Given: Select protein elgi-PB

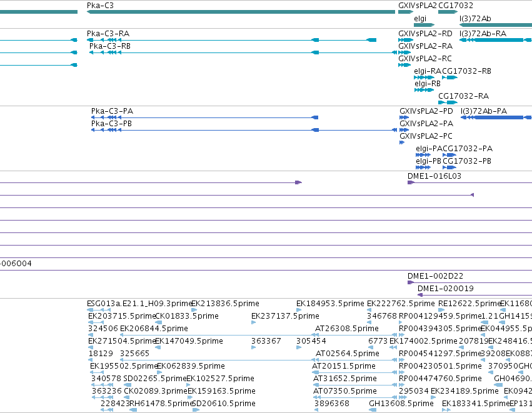Looking at the screenshot, I should 423,167.
